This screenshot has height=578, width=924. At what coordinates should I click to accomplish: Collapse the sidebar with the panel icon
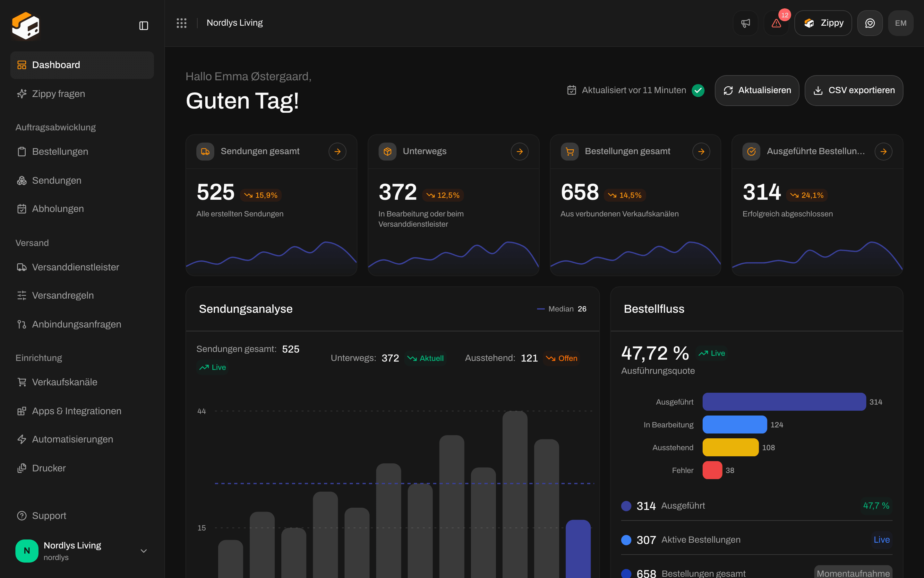(143, 26)
